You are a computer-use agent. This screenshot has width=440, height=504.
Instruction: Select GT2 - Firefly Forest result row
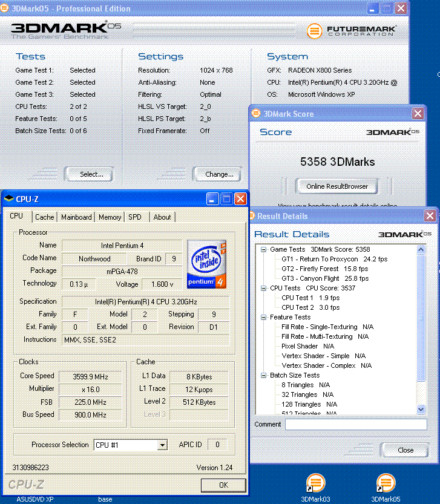point(325,269)
